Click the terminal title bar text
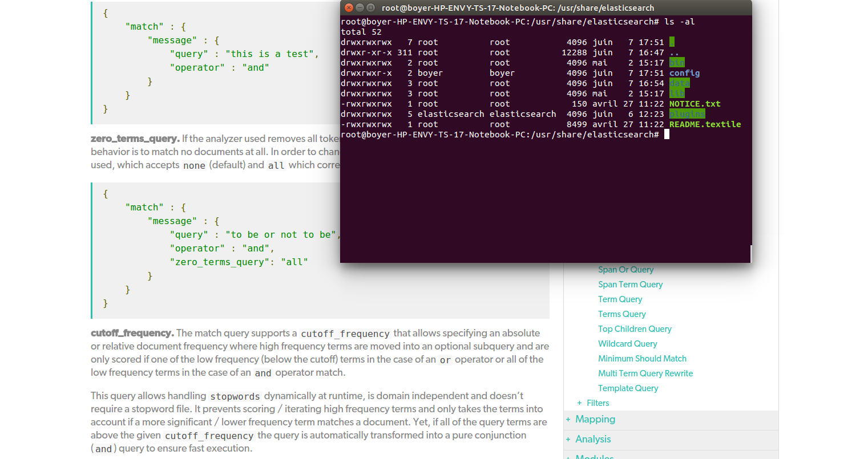Viewport: 868px width, 459px height. click(x=518, y=8)
